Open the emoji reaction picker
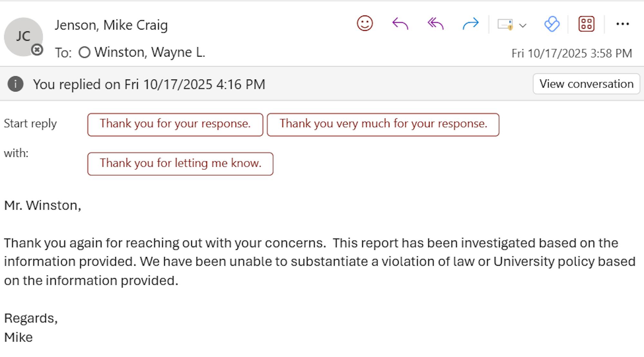Image resolution: width=644 pixels, height=357 pixels. (365, 24)
